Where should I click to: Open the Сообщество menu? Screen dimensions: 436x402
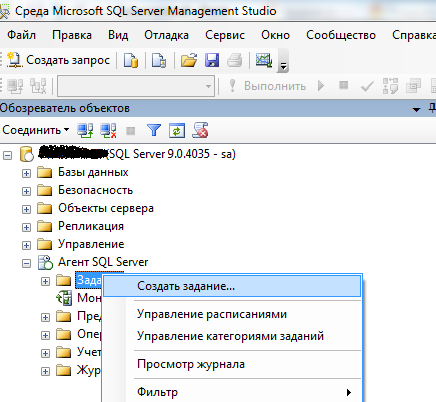click(341, 35)
